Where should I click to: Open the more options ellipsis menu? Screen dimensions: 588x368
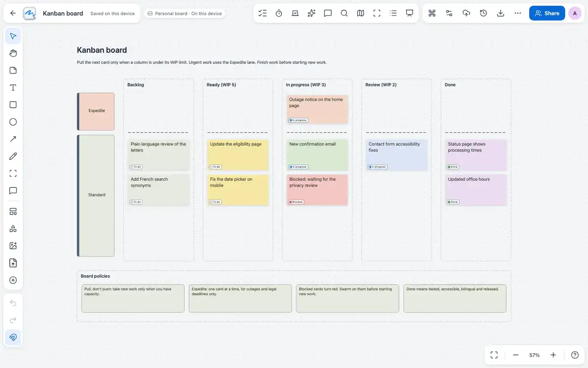click(x=518, y=13)
